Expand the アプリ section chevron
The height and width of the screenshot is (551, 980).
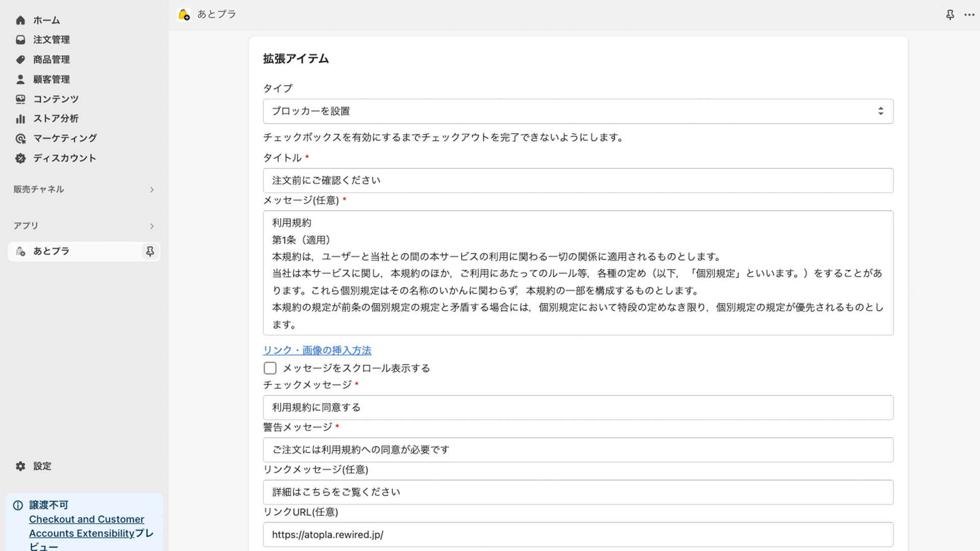click(x=152, y=226)
